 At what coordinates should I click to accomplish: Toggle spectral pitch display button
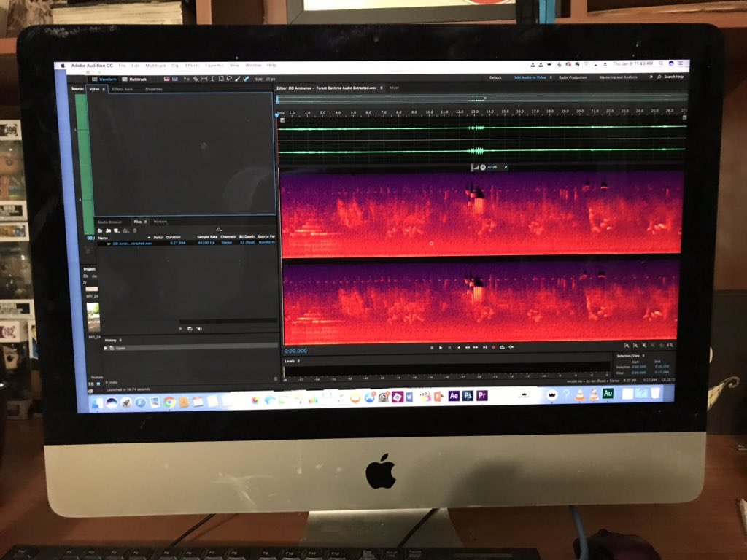[175, 79]
